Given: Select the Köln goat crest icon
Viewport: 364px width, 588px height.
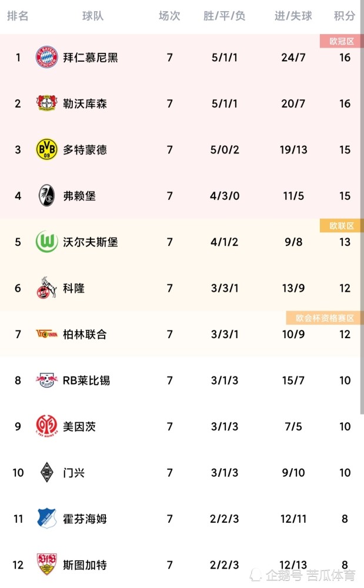Looking at the screenshot, I should click(x=46, y=288).
